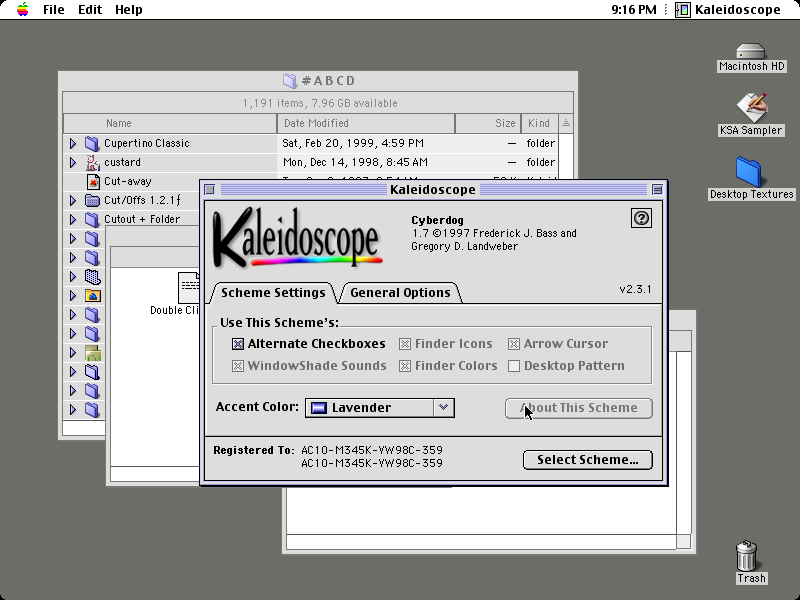Select the Cutout + Folder icon
Image resolution: width=800 pixels, height=600 pixels.
tap(92, 219)
